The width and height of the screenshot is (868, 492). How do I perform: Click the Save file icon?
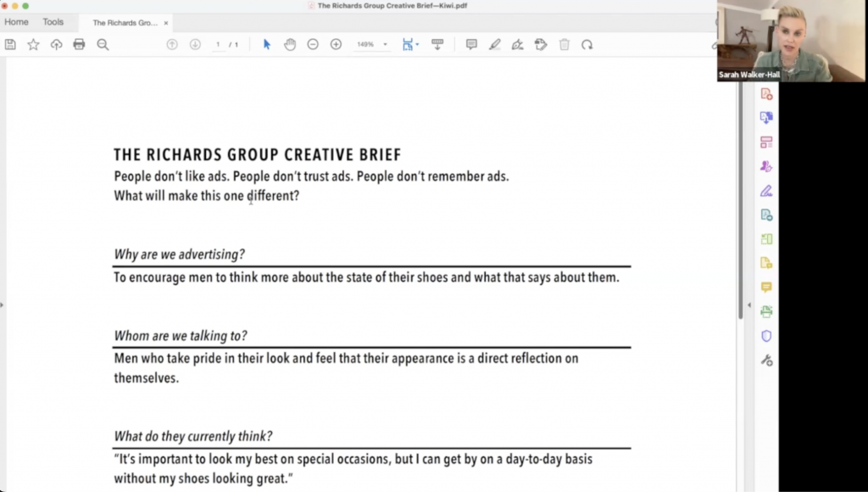coord(10,44)
